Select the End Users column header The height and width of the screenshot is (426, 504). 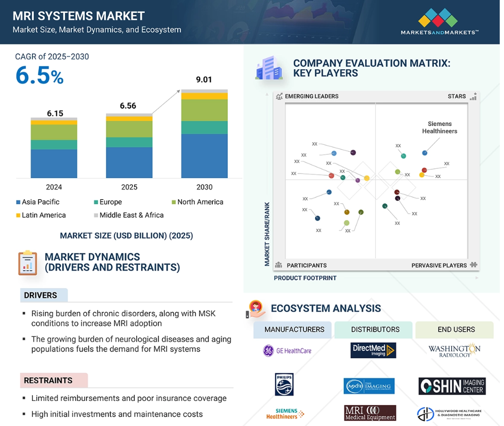(x=456, y=330)
